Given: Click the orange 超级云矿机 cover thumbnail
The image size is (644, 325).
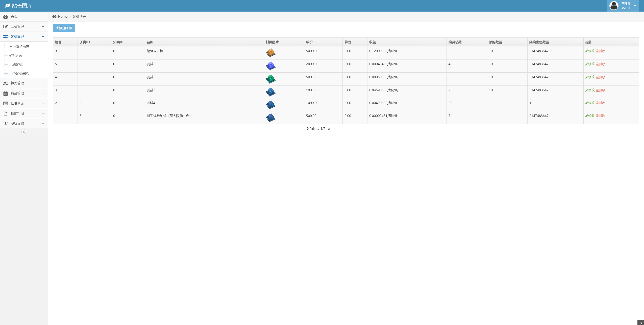Looking at the screenshot, I should (270, 53).
